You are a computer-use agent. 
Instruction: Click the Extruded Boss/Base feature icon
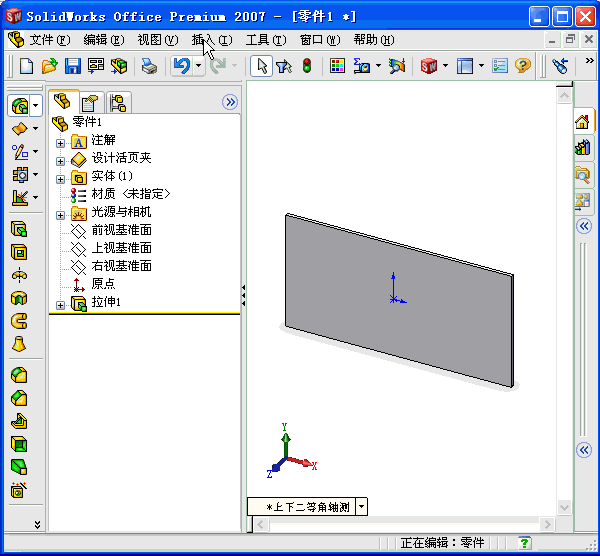(19, 229)
